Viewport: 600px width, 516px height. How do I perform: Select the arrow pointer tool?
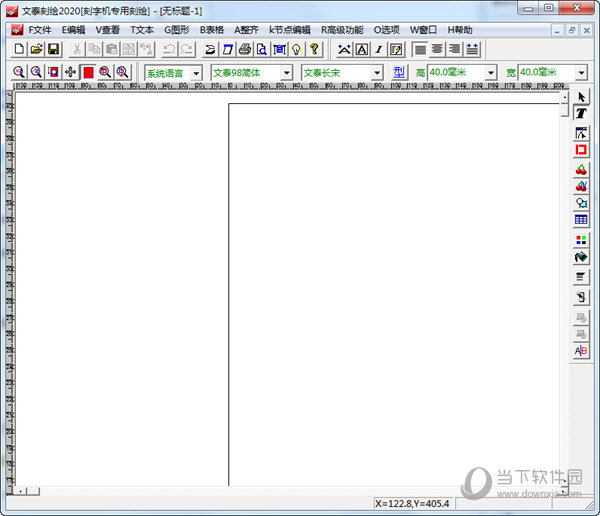coord(581,97)
